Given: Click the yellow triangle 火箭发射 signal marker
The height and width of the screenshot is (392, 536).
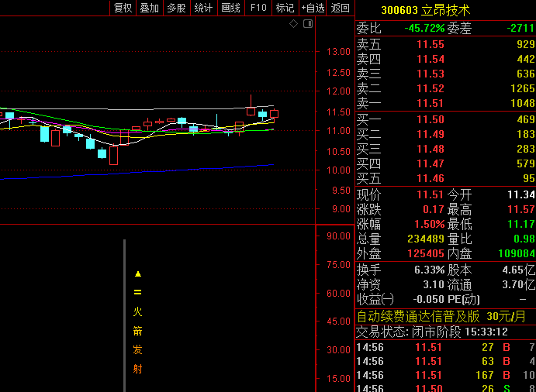Looking at the screenshot, I should [137, 273].
